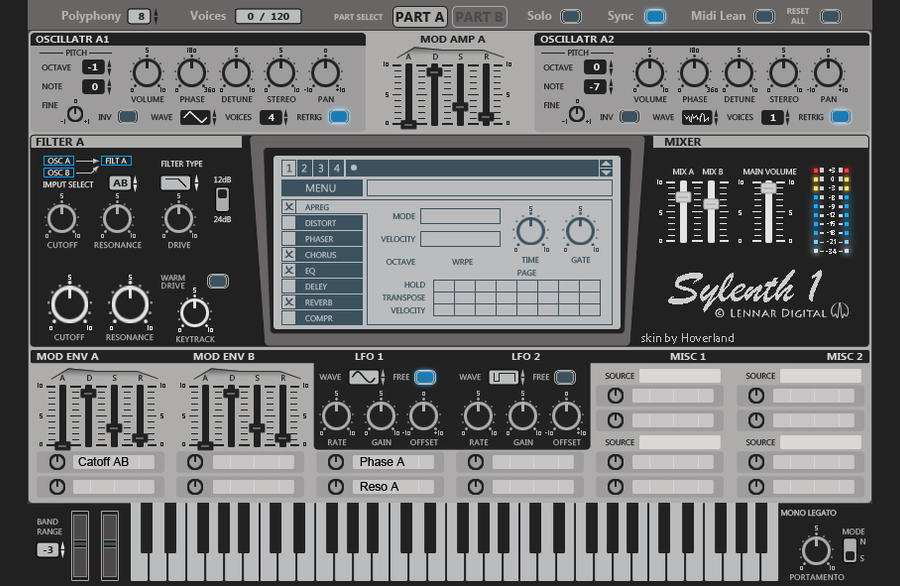Click the Filter A Cutoff knob

(x=61, y=219)
